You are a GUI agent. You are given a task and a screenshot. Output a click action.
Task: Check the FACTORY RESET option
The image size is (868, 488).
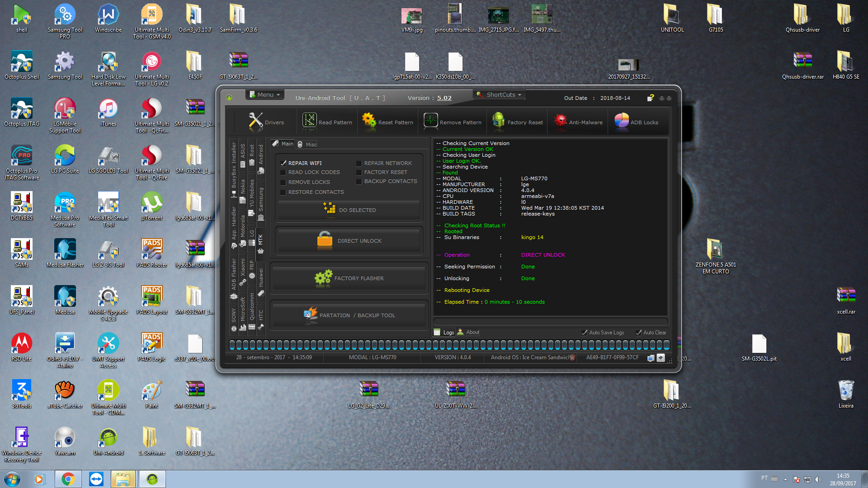coord(359,173)
